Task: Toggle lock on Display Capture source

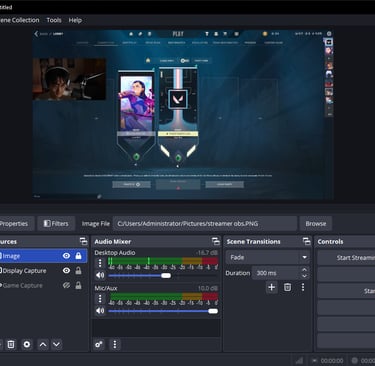Action: point(78,270)
